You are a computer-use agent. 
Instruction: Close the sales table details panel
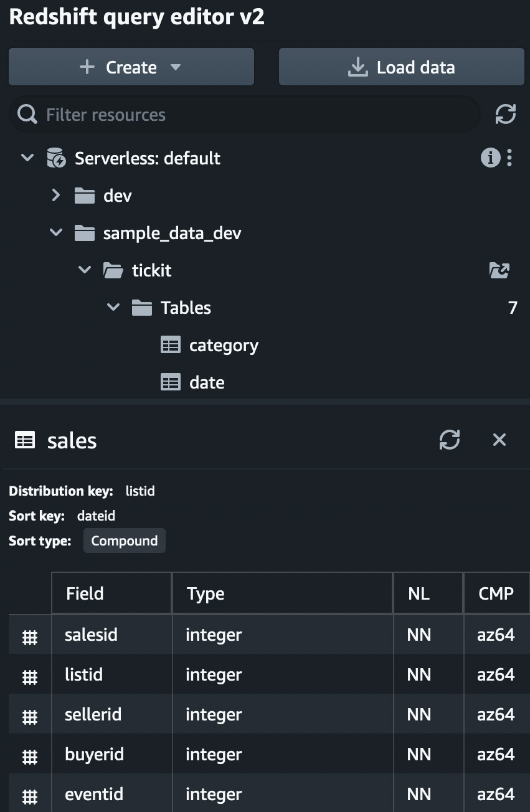click(x=499, y=440)
